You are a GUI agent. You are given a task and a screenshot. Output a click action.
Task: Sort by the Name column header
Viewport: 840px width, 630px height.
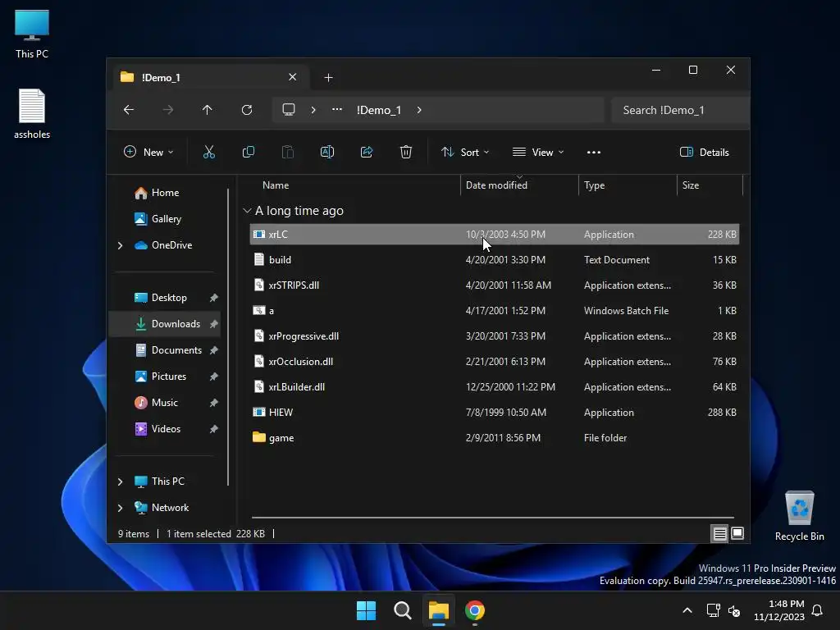pos(354,185)
